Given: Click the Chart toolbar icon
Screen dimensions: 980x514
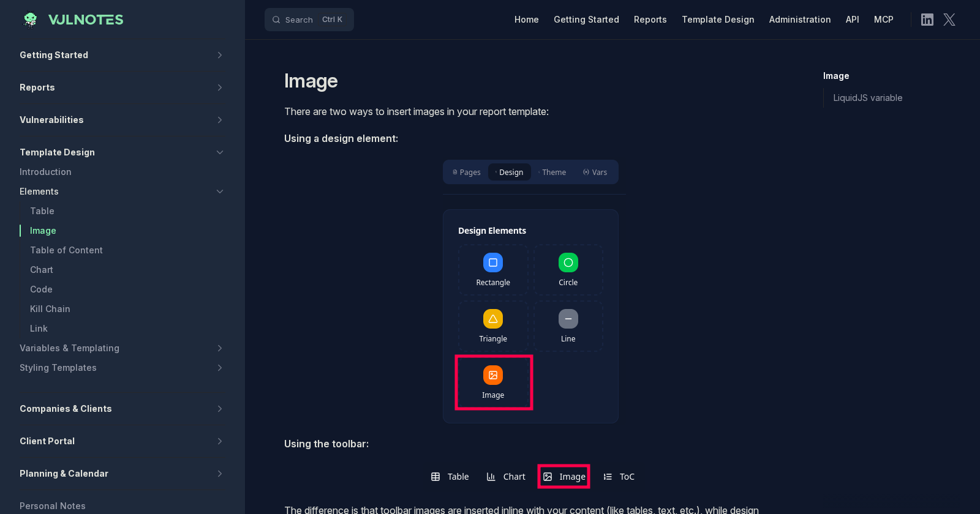Looking at the screenshot, I should point(491,477).
